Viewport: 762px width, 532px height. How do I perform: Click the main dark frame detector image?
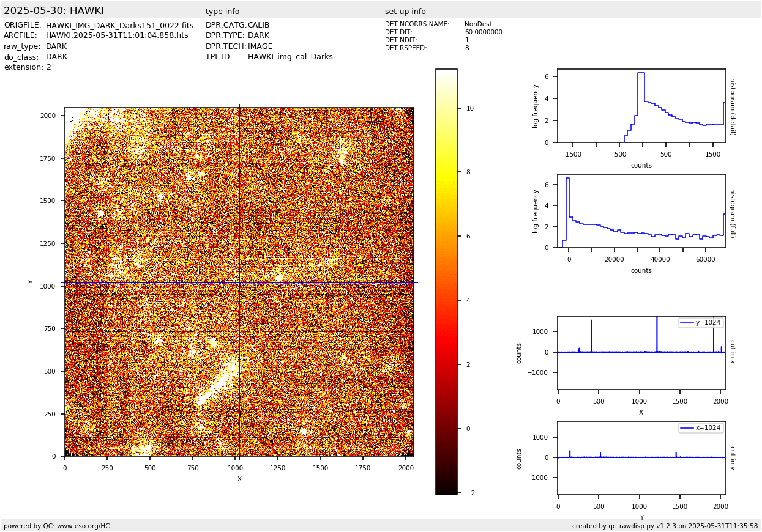click(239, 282)
